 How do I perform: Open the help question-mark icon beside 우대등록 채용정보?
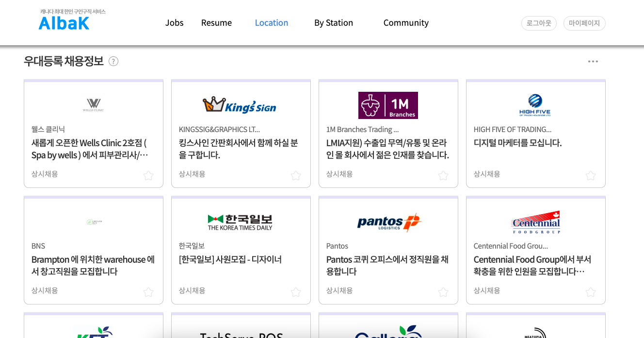(x=113, y=61)
